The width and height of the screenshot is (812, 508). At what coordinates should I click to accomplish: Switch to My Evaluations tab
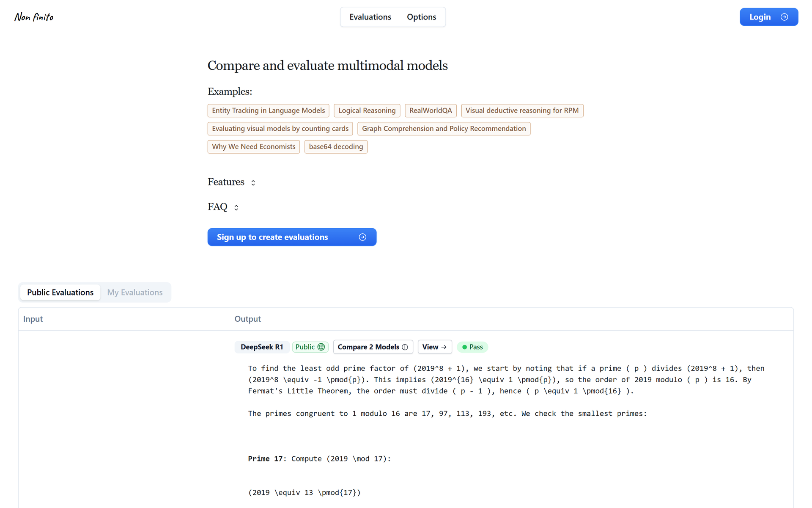click(x=135, y=293)
